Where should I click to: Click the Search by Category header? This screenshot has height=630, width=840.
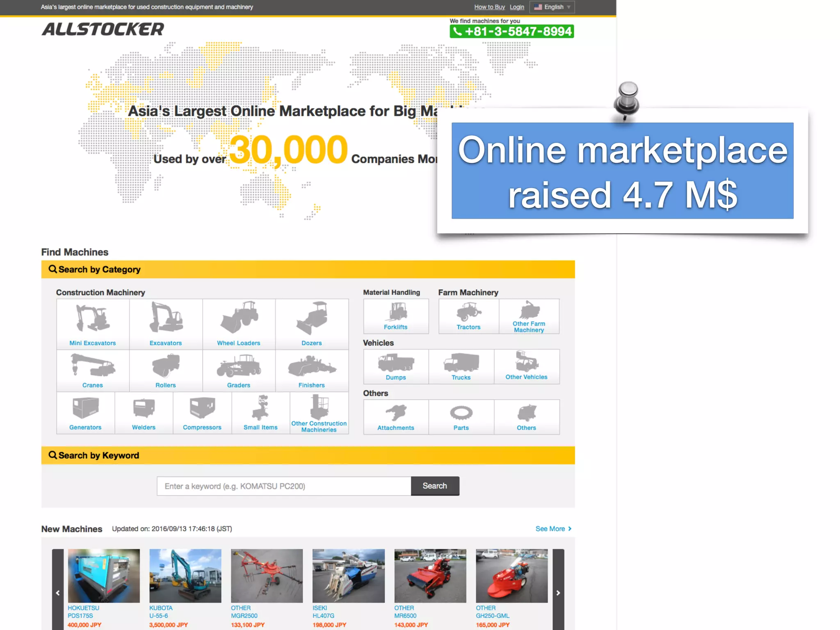(308, 269)
